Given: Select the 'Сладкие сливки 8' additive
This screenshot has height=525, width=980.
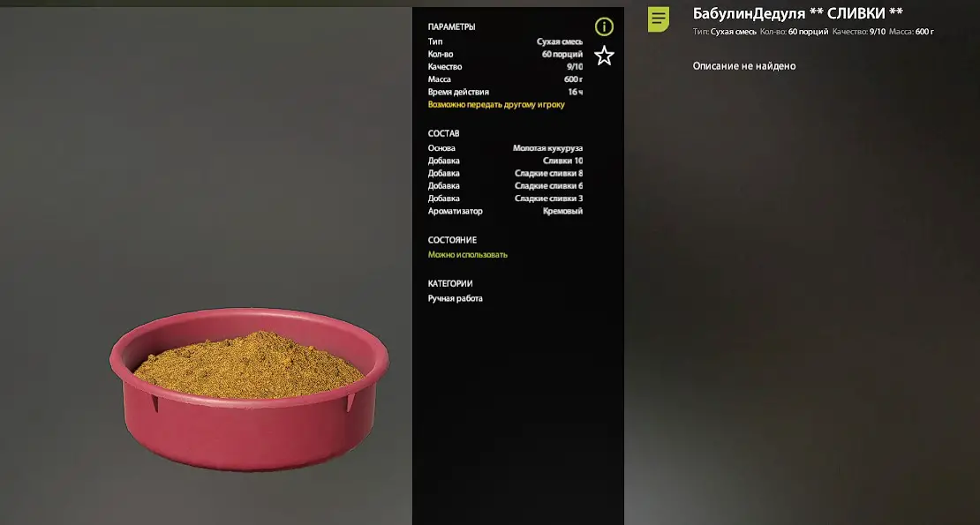Looking at the screenshot, I should 548,174.
